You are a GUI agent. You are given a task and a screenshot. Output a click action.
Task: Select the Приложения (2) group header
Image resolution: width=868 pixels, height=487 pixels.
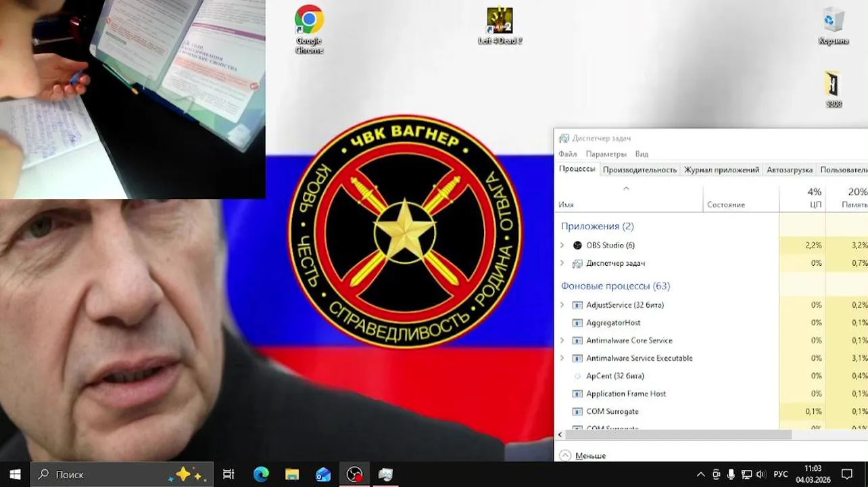598,226
